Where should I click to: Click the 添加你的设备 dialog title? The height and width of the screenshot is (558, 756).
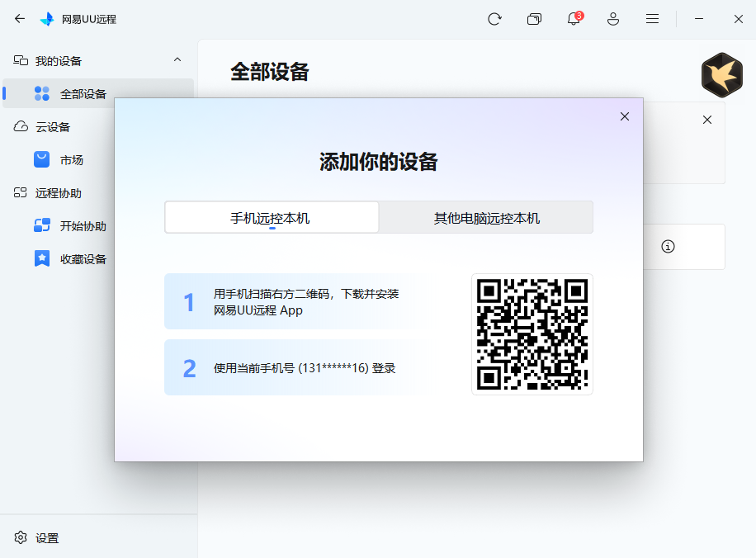click(x=379, y=162)
